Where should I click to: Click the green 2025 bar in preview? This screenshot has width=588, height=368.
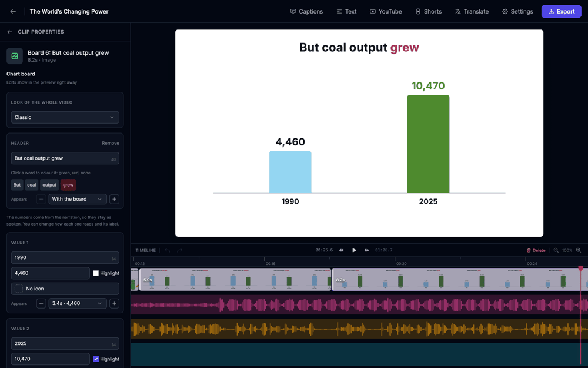point(428,144)
